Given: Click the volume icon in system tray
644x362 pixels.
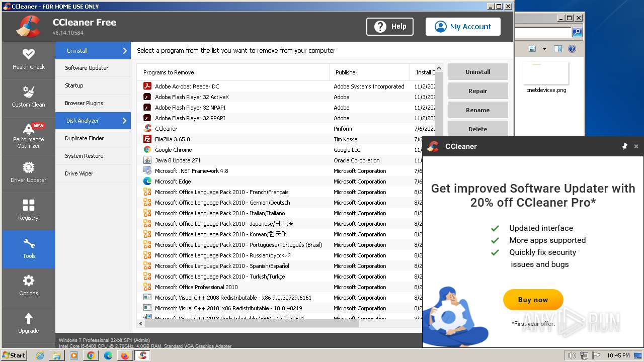Looking at the screenshot, I should (572, 355).
